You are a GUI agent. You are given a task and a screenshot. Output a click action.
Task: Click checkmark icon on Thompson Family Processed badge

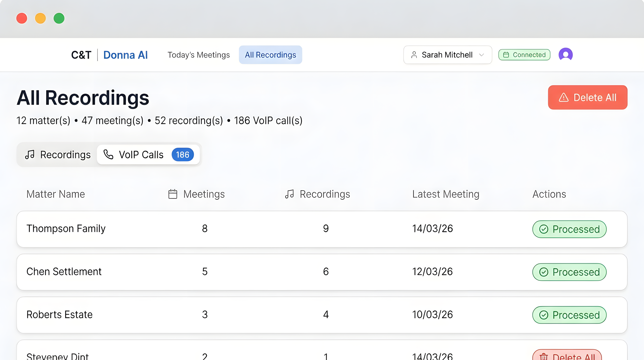544,229
